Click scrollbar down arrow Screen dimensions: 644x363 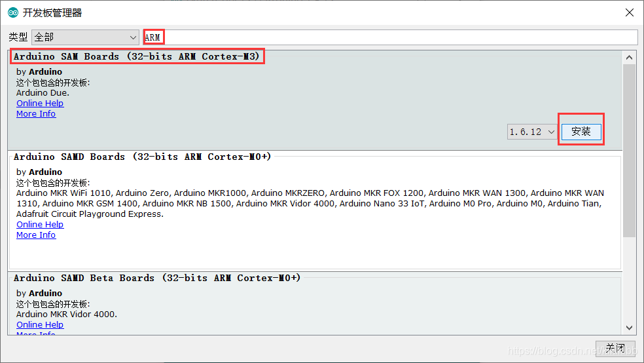click(x=629, y=328)
